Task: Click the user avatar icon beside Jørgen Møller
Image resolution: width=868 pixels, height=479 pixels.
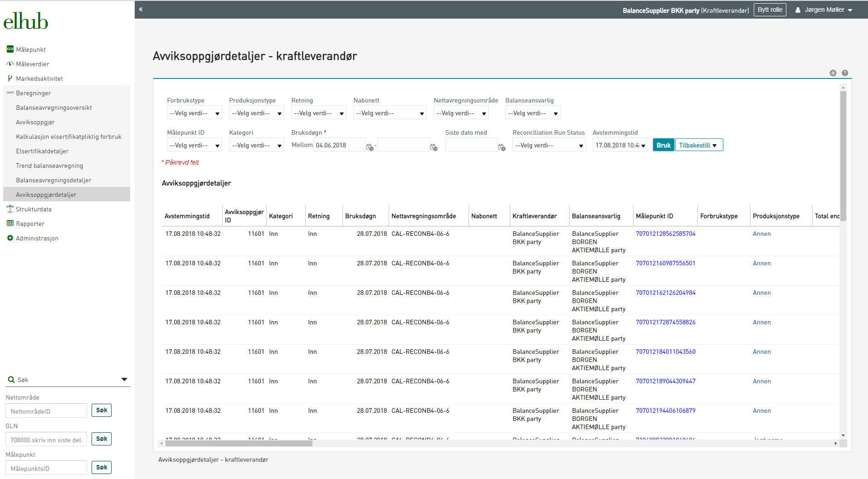Action: (798, 10)
